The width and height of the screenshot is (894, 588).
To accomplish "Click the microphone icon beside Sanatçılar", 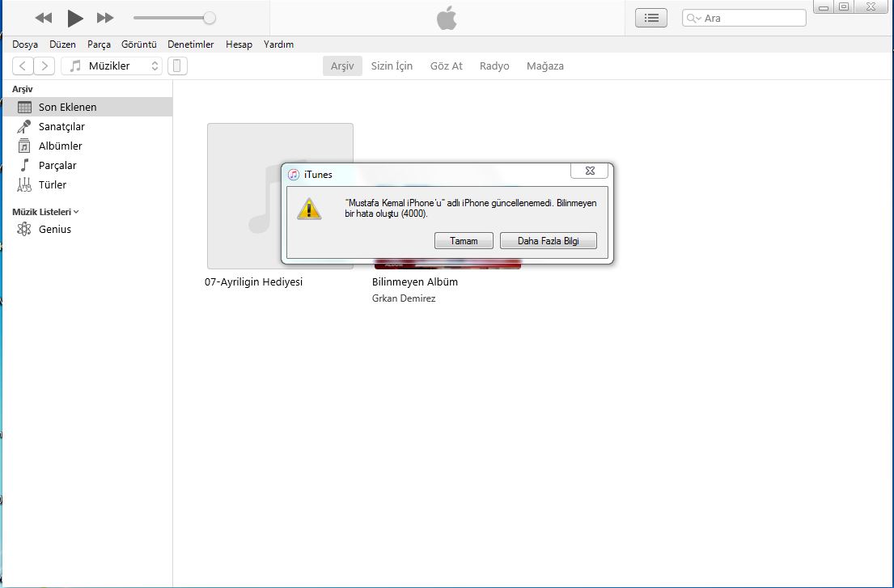I will (x=24, y=126).
